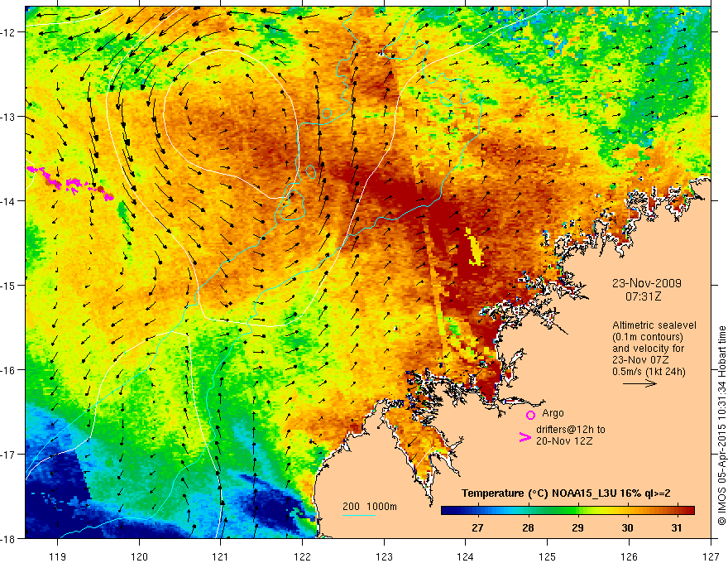Click the magenta drifter track on the map
Image resolution: width=728 pixels, height=563 pixels.
(x=69, y=184)
